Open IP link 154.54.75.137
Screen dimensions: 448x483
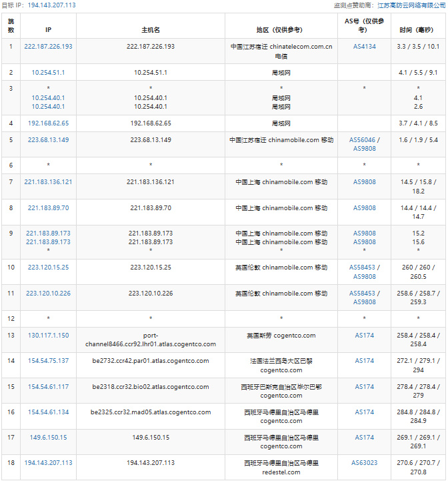pyautogui.click(x=49, y=361)
